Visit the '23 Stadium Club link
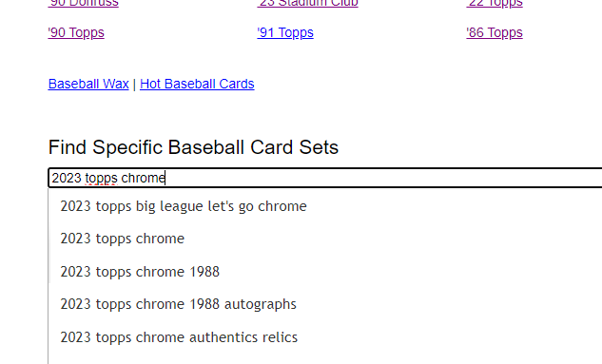This screenshot has height=364, width=602. pyautogui.click(x=307, y=4)
